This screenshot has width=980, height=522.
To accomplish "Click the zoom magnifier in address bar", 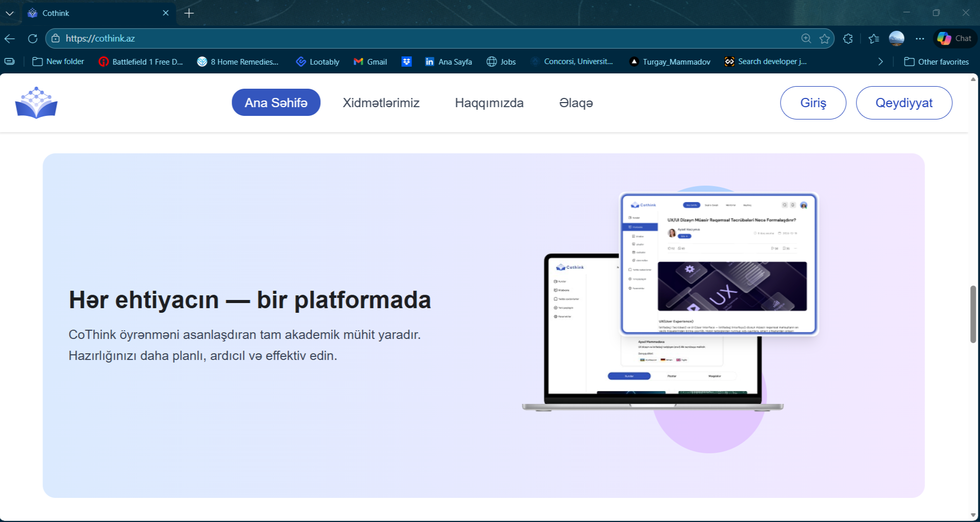I will pos(806,38).
